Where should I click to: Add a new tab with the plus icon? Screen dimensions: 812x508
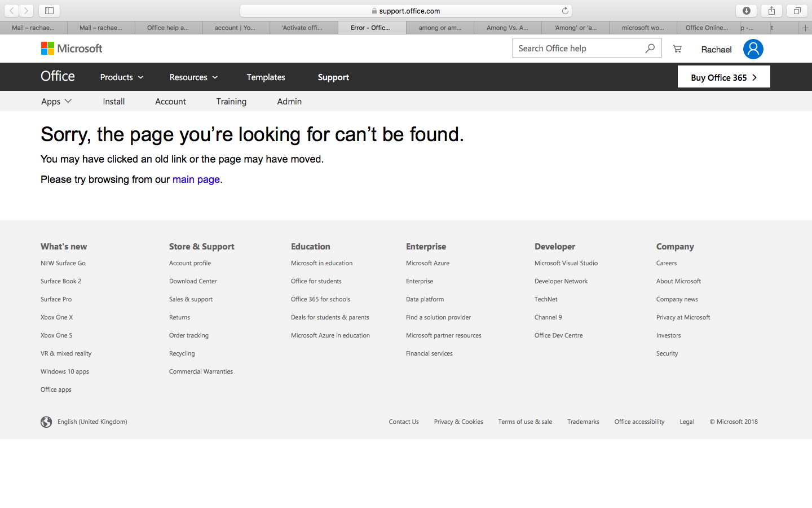(x=805, y=28)
